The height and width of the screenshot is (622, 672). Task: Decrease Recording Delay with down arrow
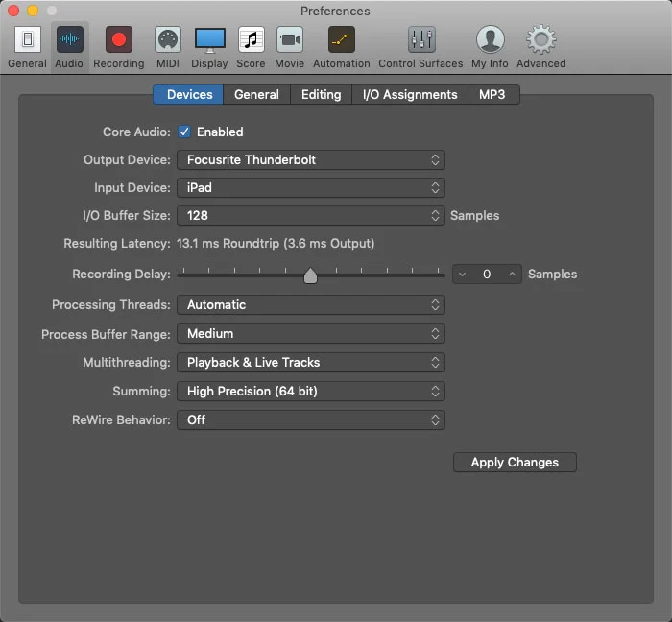coord(462,275)
